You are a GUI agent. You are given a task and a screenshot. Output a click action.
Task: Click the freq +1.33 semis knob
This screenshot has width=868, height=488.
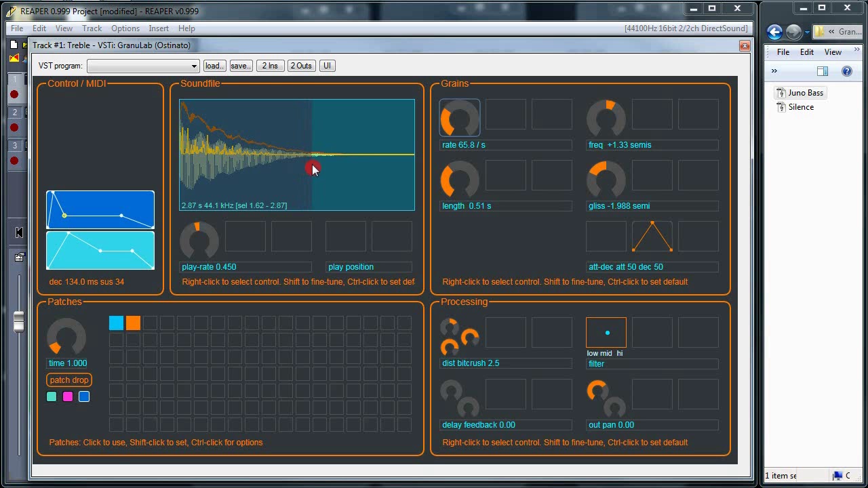tap(606, 118)
